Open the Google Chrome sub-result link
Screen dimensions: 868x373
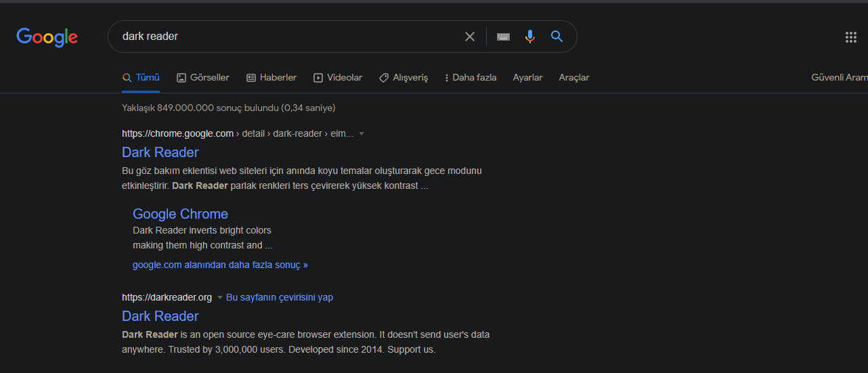180,214
